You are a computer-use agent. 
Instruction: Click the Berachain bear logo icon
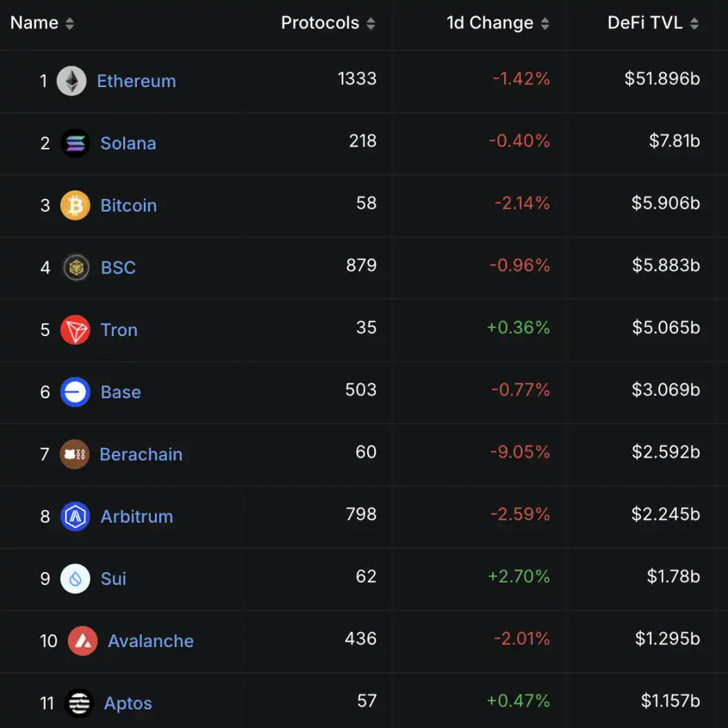pos(74,454)
